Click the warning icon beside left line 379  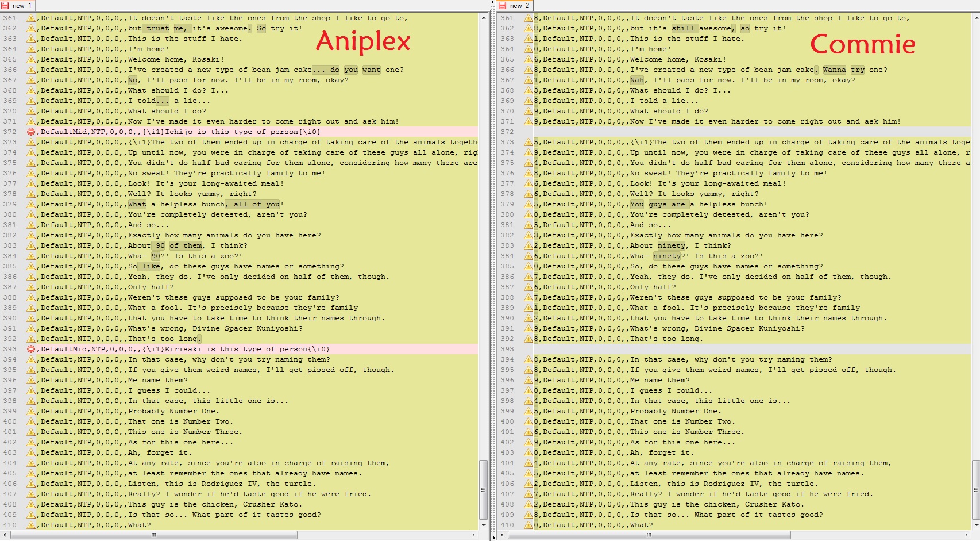click(31, 204)
